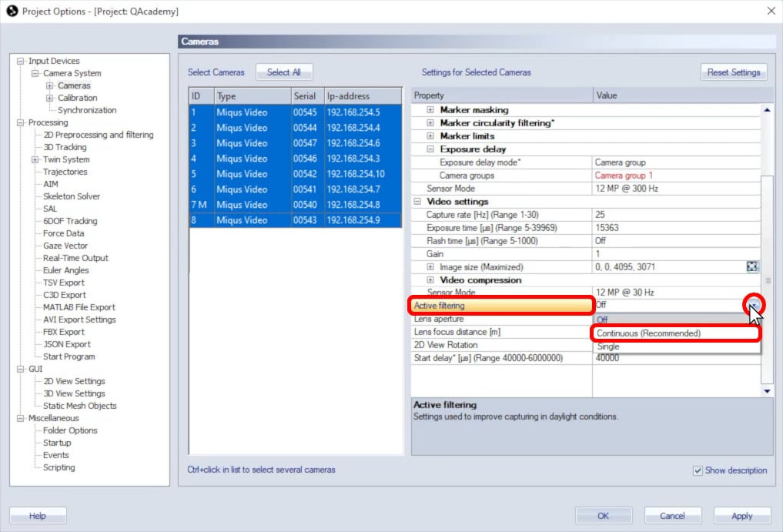Expand the Twin System tree node
This screenshot has height=532, width=783.
coord(35,159)
